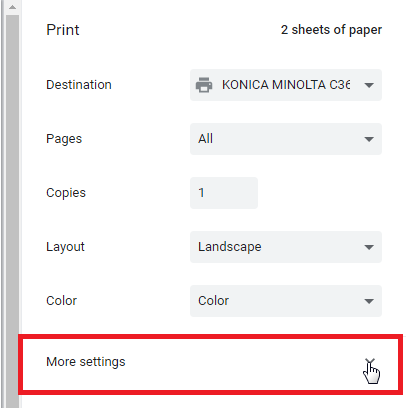Image resolution: width=406 pixels, height=408 pixels.
Task: Open the Pages dropdown arrow
Action: click(369, 139)
